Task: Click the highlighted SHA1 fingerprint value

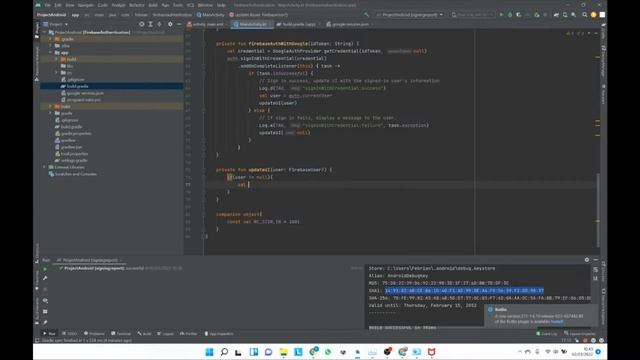Action: pyautogui.click(x=464, y=291)
